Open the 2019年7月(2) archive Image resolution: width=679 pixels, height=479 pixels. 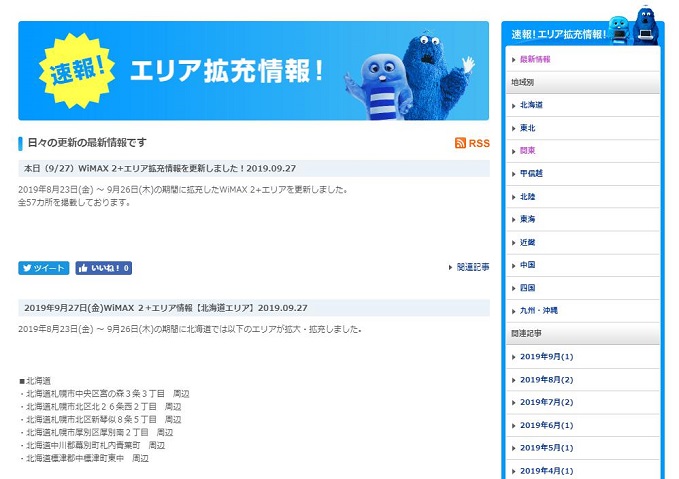pos(546,402)
